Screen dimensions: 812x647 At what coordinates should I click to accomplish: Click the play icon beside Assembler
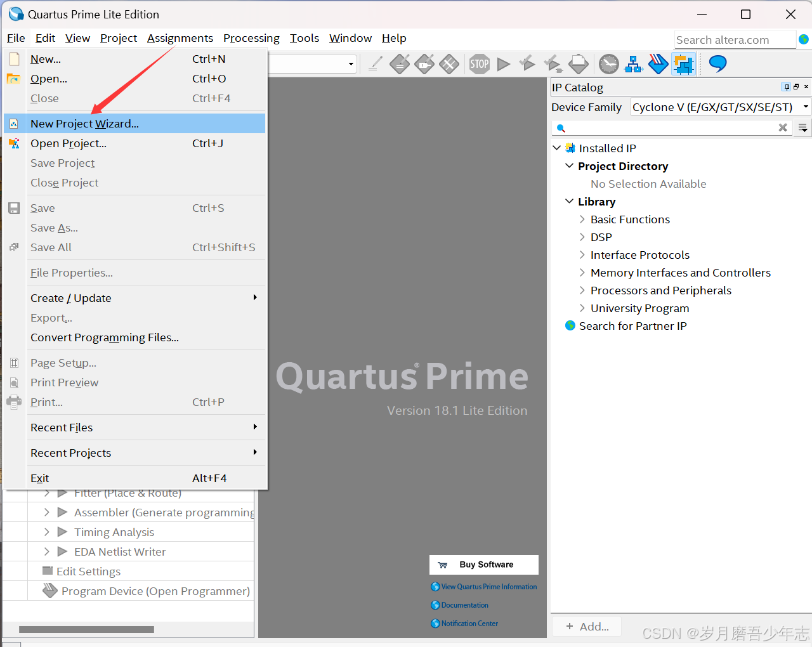pos(62,512)
